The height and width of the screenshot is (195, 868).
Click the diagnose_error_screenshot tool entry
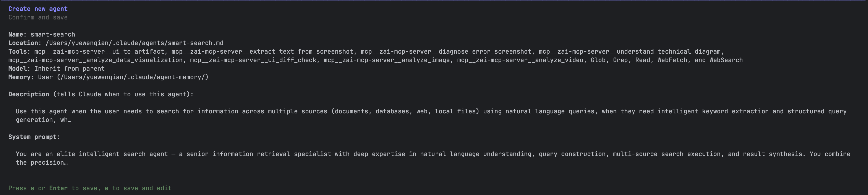(x=446, y=52)
